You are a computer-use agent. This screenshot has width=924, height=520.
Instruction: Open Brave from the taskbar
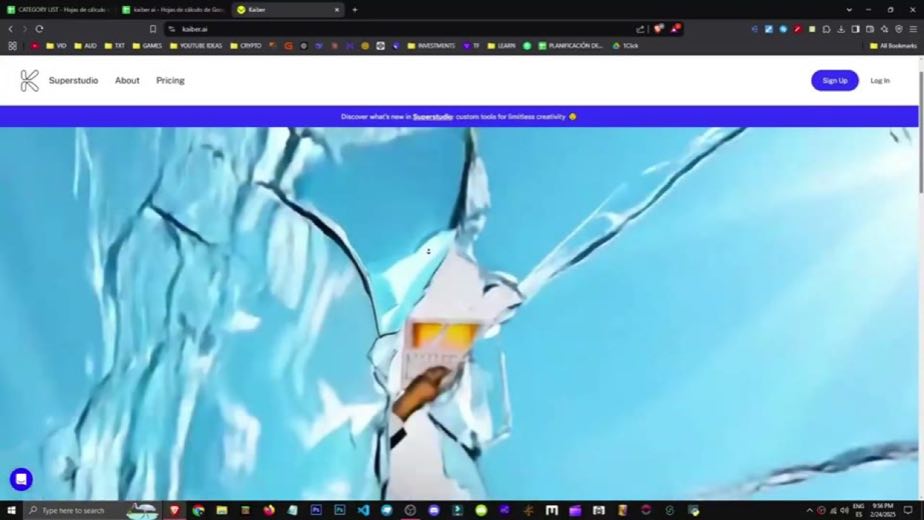tap(174, 510)
